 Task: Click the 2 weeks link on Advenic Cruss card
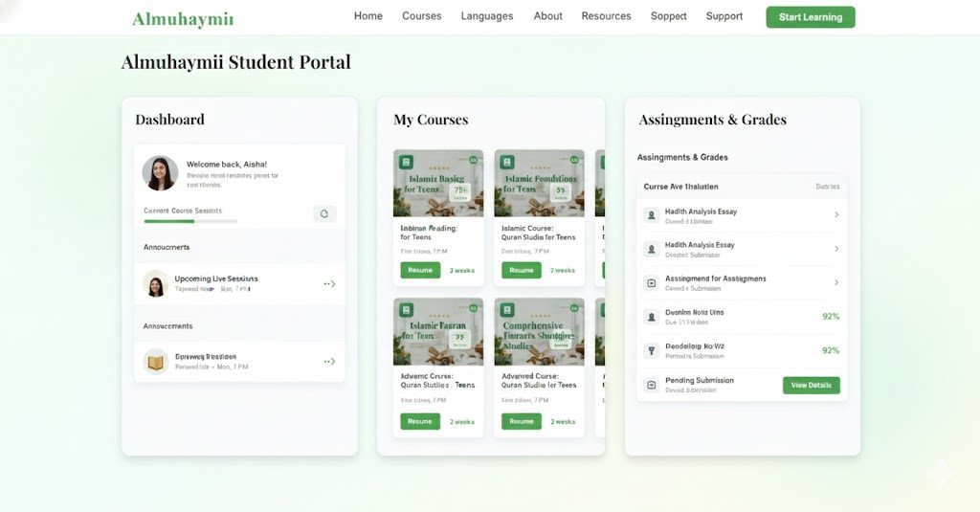tap(462, 422)
